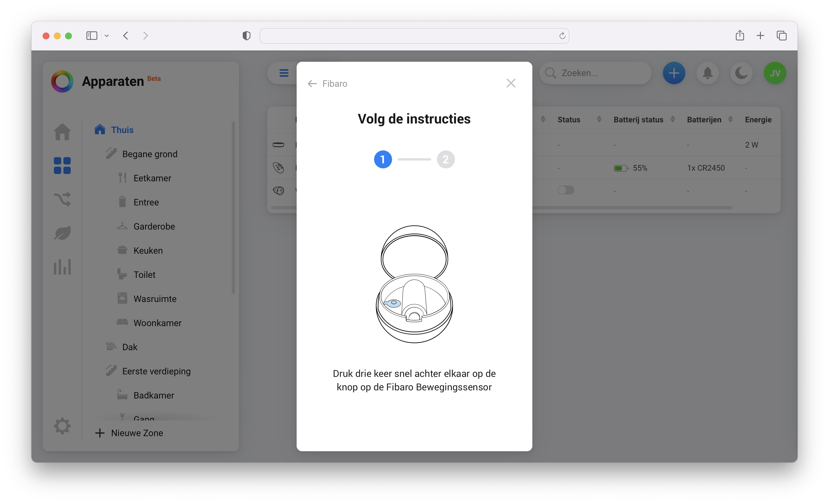Viewport: 829px width, 504px height.
Task: Add a Nieuwe Zone
Action: tap(129, 433)
